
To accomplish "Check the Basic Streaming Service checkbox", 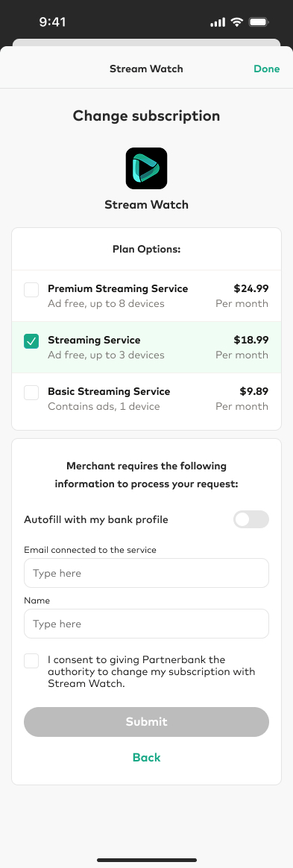I will [x=31, y=393].
